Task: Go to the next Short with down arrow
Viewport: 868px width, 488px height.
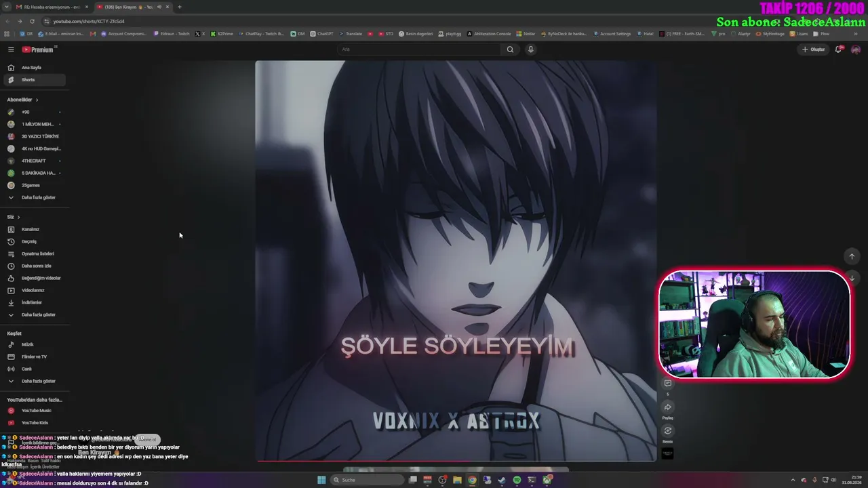Action: (852, 278)
